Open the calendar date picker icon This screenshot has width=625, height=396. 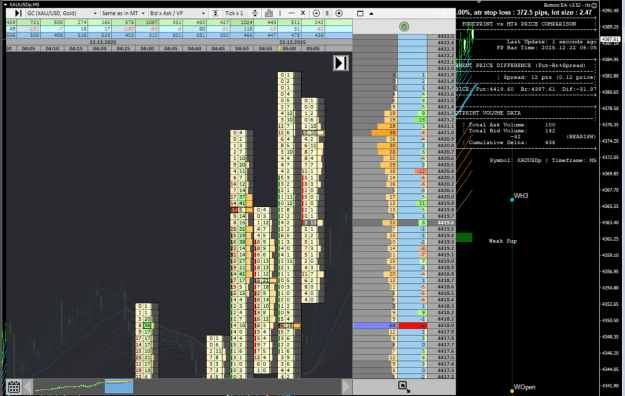[x=14, y=386]
